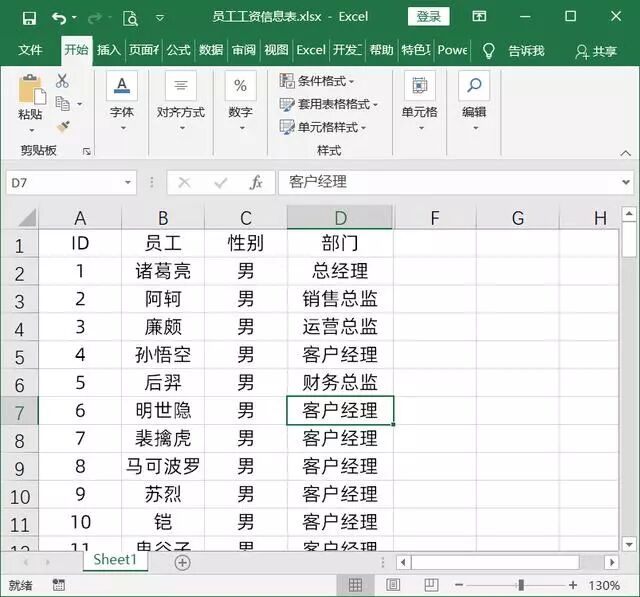Zoom in with the plus button

click(573, 585)
